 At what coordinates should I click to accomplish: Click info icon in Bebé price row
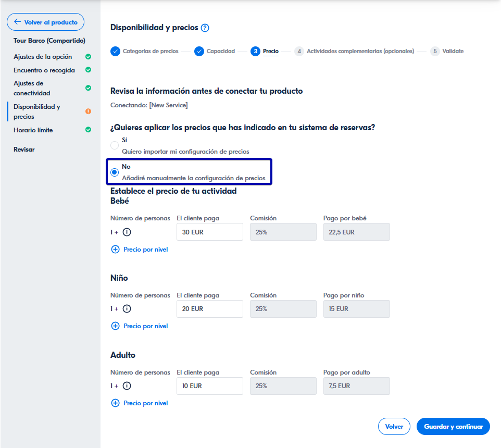(x=127, y=232)
